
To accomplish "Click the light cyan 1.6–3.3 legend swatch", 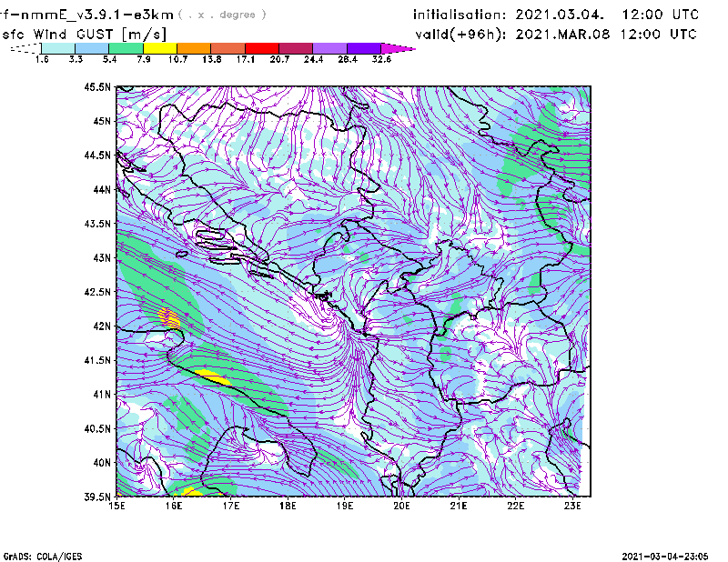I will [x=58, y=48].
